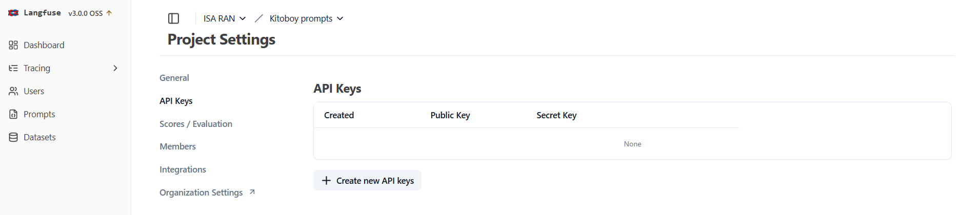The width and height of the screenshot is (980, 215).
Task: Click the Users sidebar icon
Action: pyautogui.click(x=13, y=91)
